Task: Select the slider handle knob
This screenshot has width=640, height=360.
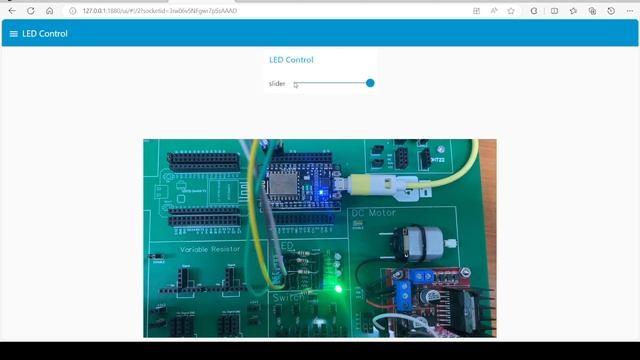Action: (370, 83)
